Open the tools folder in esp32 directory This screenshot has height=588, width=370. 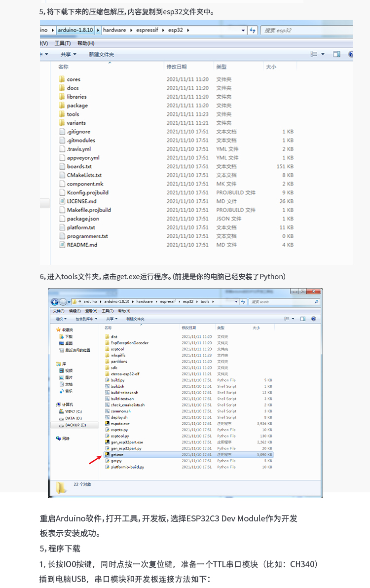[x=73, y=114]
